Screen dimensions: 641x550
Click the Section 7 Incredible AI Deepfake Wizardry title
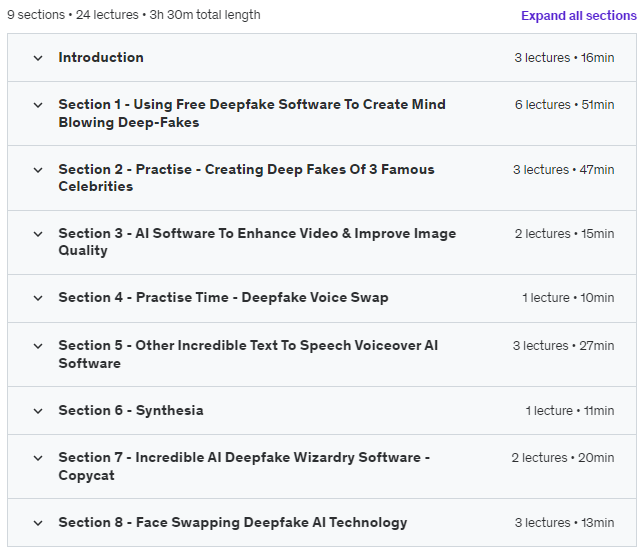[244, 466]
